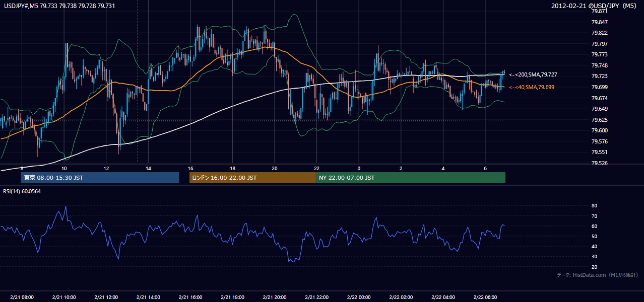Click the bottom time label 2/21 10:00
Viewport: 644px width, 302px height.
point(64,297)
